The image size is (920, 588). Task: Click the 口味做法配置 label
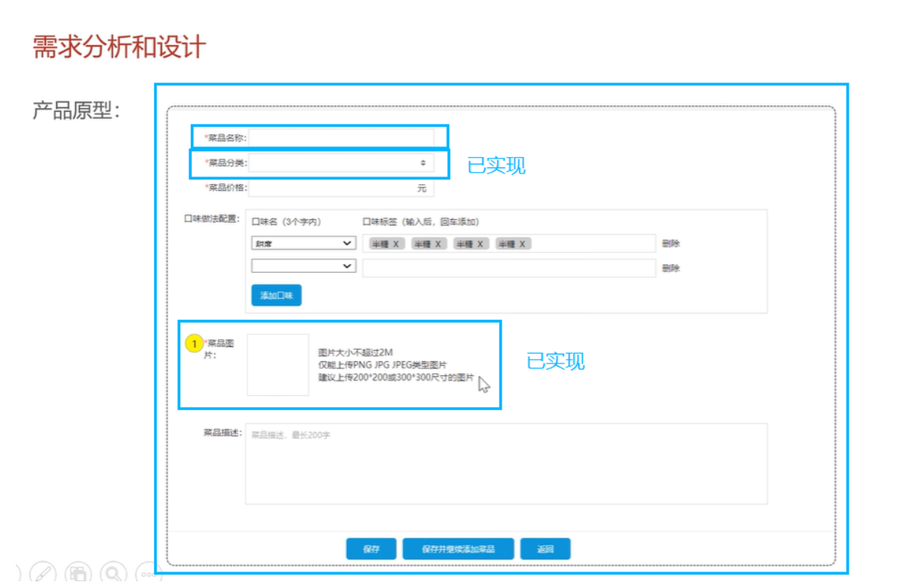(x=211, y=219)
